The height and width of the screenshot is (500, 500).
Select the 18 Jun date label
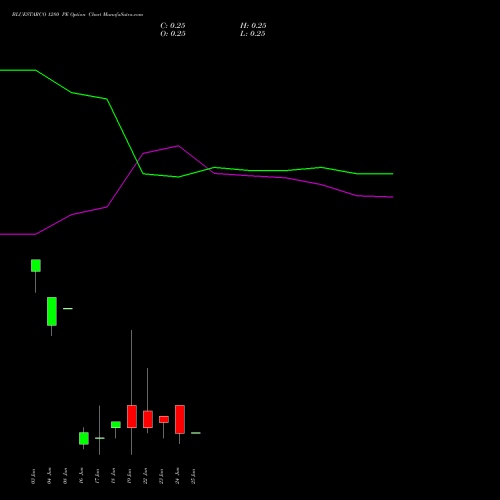point(113,476)
